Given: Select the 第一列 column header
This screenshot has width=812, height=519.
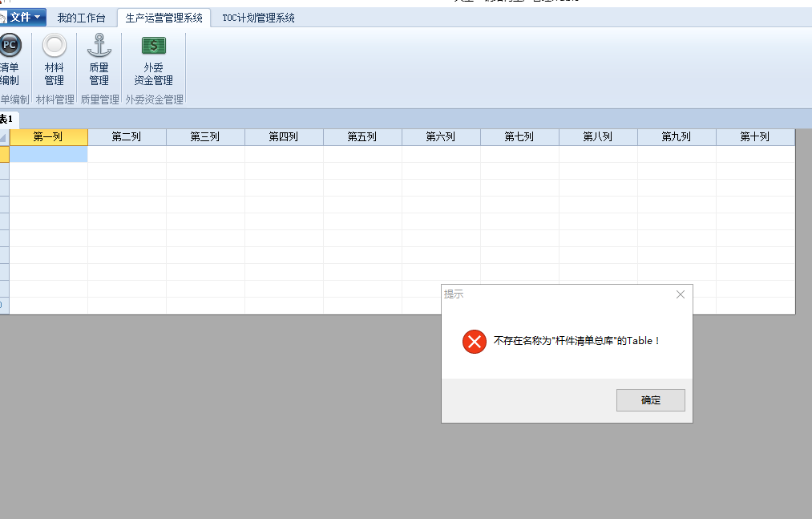Looking at the screenshot, I should coord(48,137).
